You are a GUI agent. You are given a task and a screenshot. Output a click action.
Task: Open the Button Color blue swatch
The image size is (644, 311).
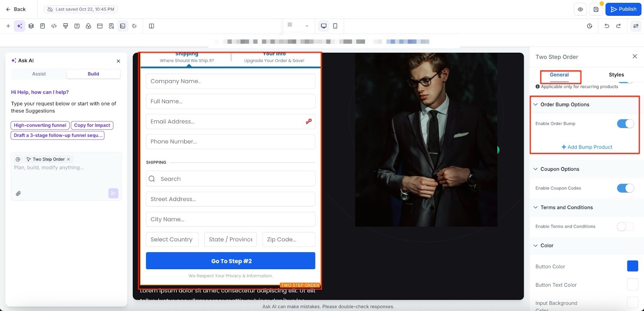point(632,266)
